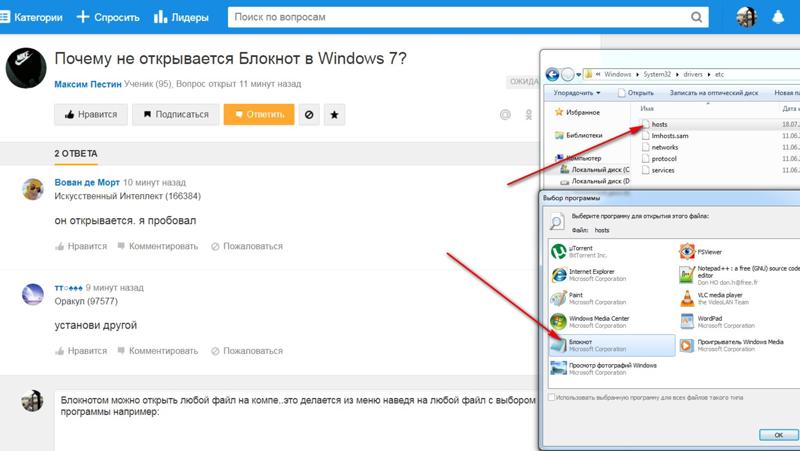The image size is (800, 451).
Task: Choose FSViewer in the program list
Action: [701, 252]
